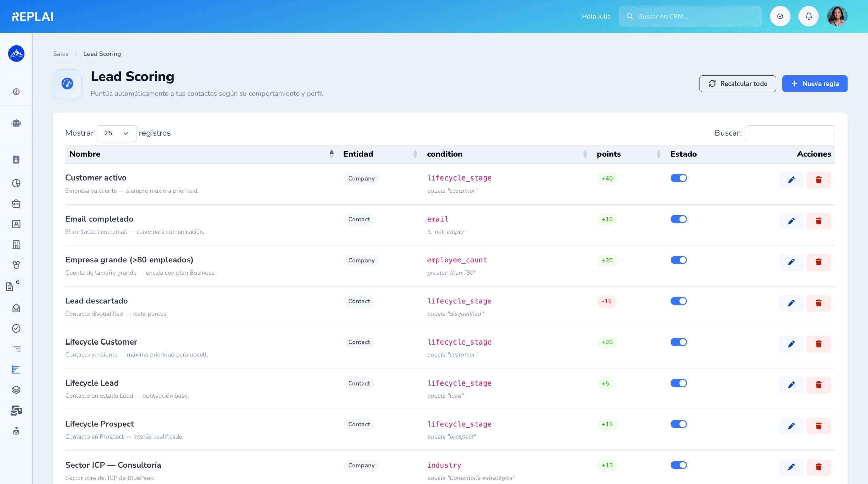Viewport: 868px width, 484px height.
Task: Edit the Empresa grande rule
Action: 791,262
